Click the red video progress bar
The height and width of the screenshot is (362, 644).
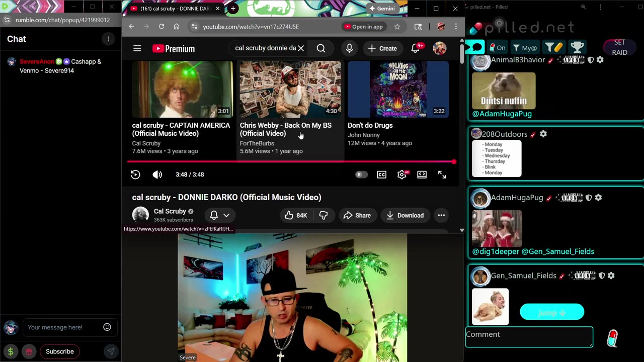[x=291, y=162]
